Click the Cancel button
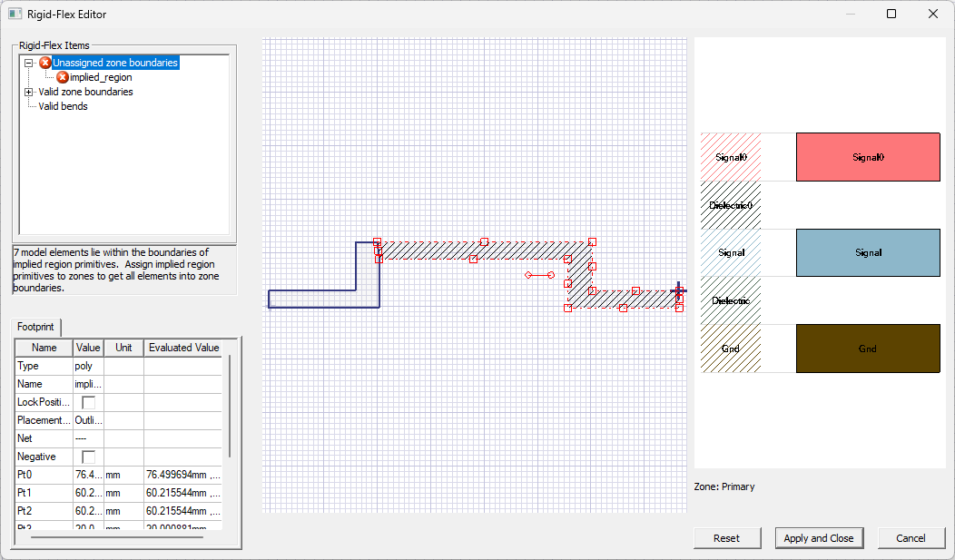 pyautogui.click(x=911, y=537)
